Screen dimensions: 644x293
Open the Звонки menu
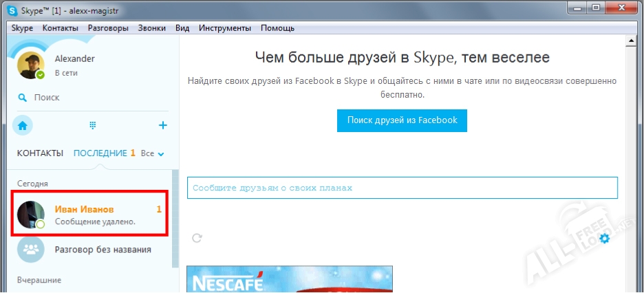point(152,28)
